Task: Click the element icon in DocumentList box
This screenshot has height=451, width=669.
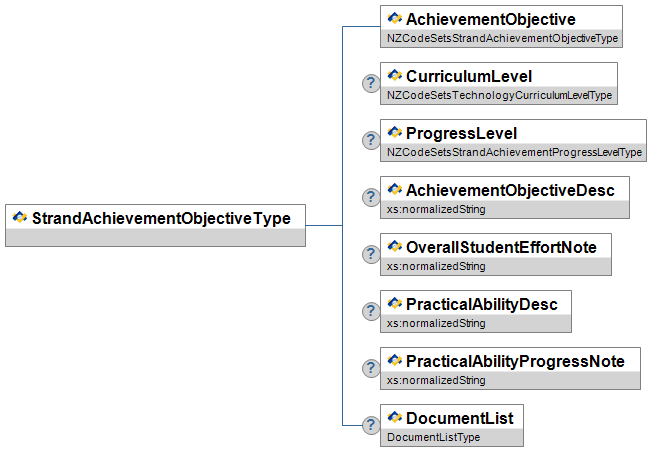Action: [x=394, y=417]
